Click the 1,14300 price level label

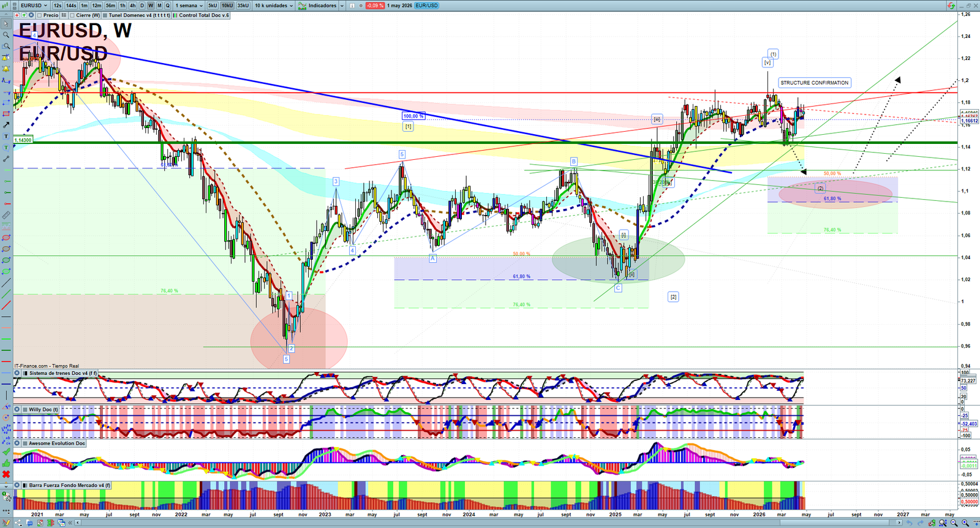[22, 140]
